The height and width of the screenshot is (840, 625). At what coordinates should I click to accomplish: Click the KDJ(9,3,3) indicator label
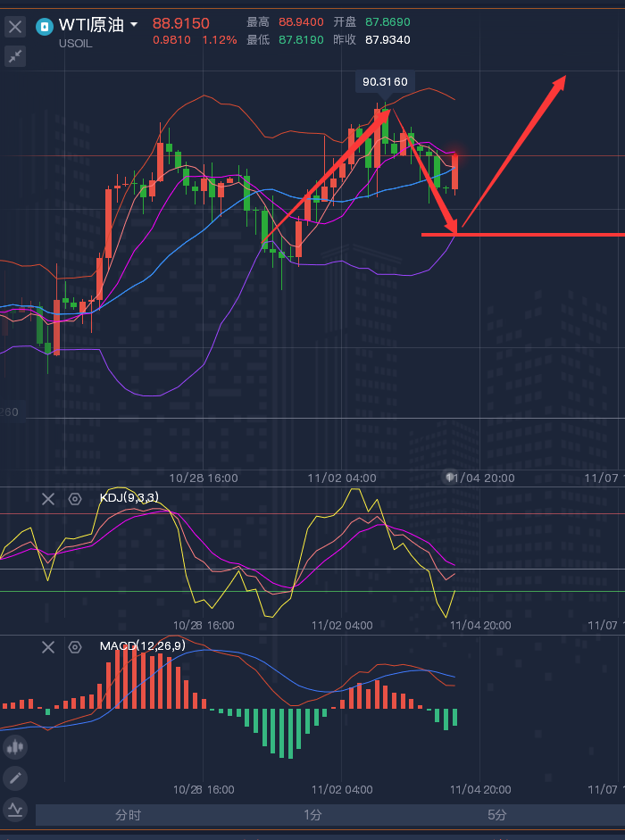(x=129, y=498)
